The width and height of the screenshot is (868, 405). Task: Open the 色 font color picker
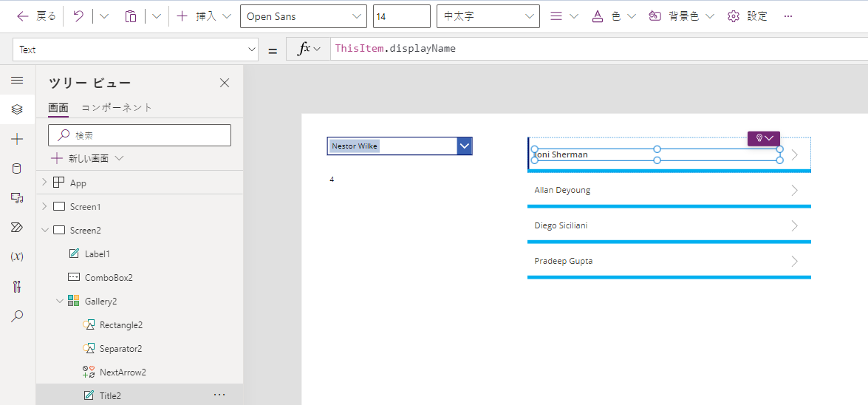[615, 16]
